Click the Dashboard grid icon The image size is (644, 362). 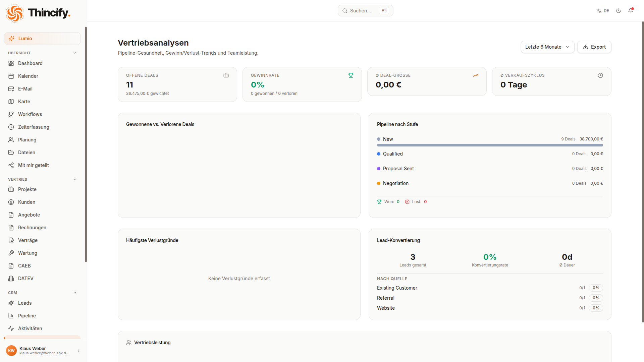click(11, 63)
